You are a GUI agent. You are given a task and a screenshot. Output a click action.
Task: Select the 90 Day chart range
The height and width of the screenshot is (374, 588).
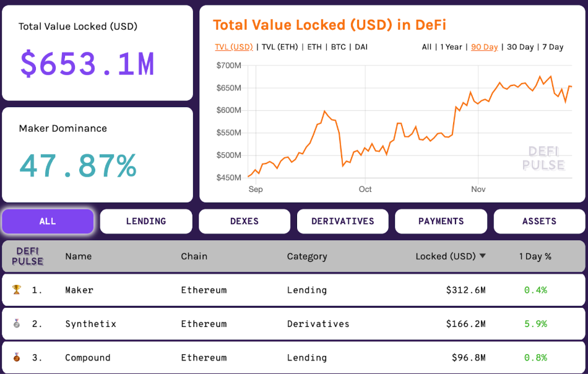tap(485, 47)
